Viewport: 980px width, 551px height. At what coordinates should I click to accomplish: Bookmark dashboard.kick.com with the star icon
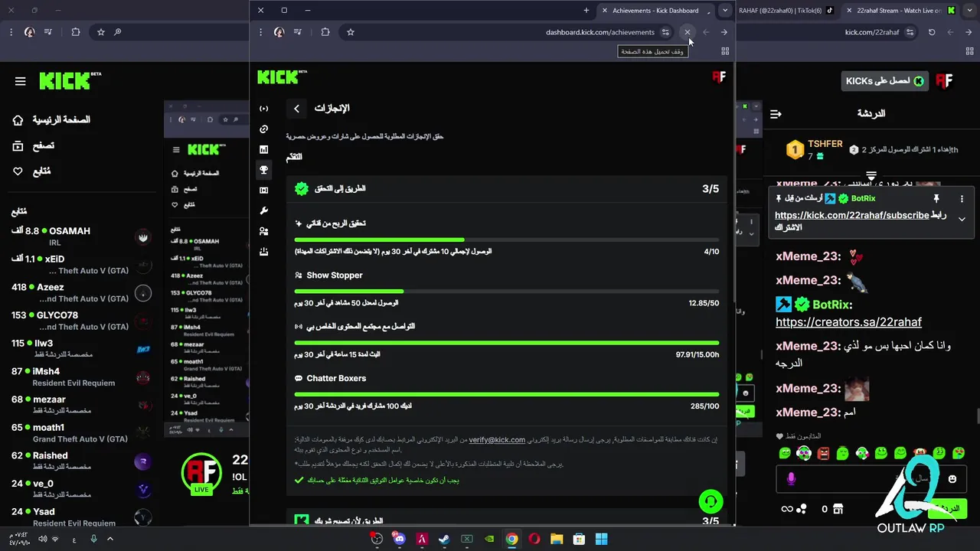(351, 32)
